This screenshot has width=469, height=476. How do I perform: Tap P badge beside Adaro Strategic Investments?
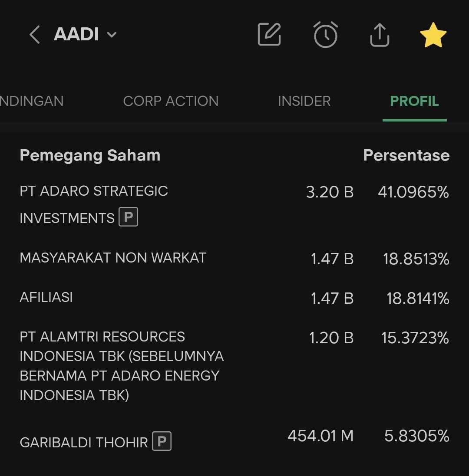click(x=128, y=217)
